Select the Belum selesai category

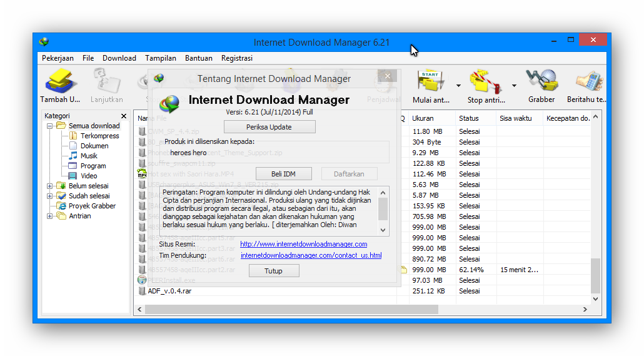[88, 186]
